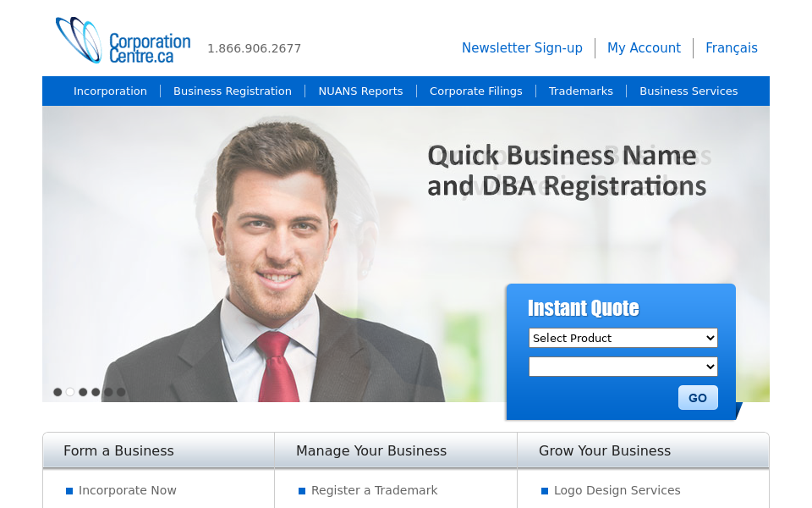812x508 pixels.
Task: Open the empty second quote dropdown
Action: 623,367
